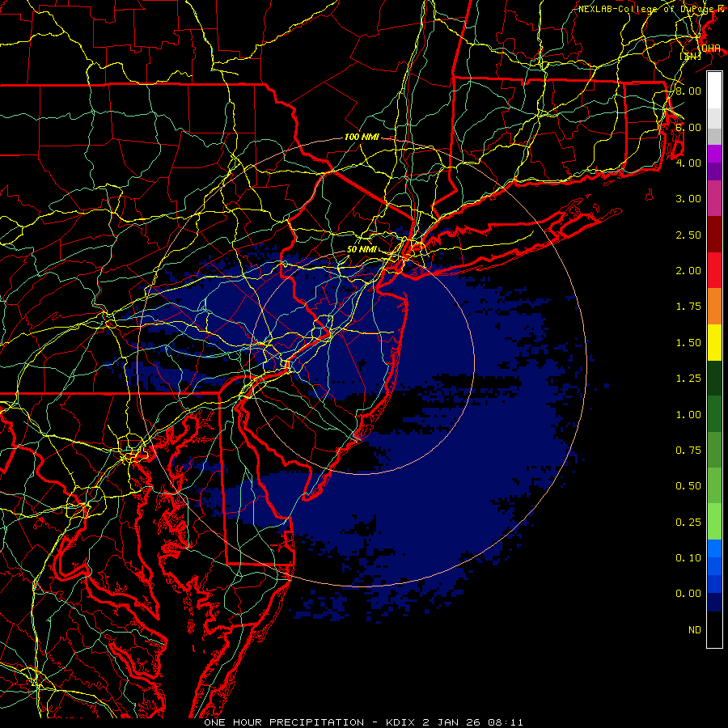Click the 100 NMI range ring label

click(x=362, y=137)
